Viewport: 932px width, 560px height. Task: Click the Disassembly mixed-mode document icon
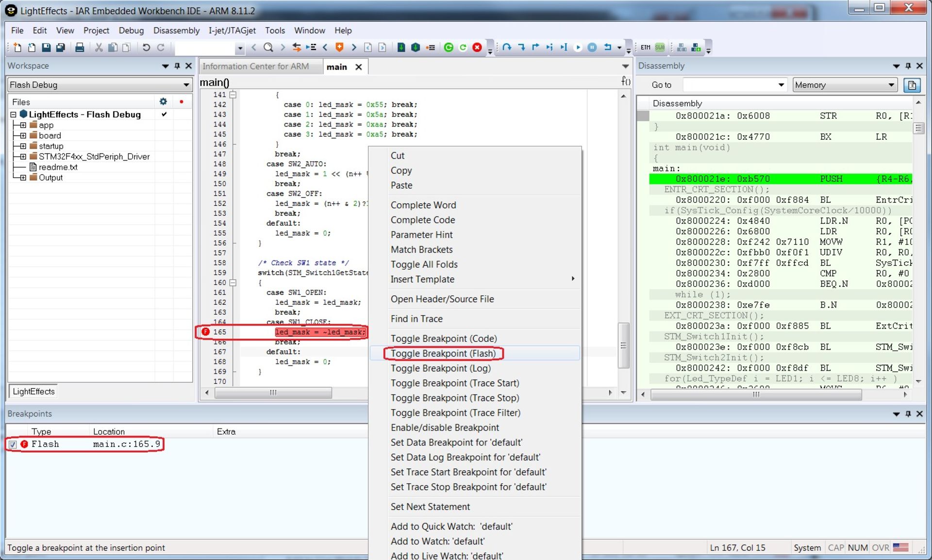[x=912, y=85]
